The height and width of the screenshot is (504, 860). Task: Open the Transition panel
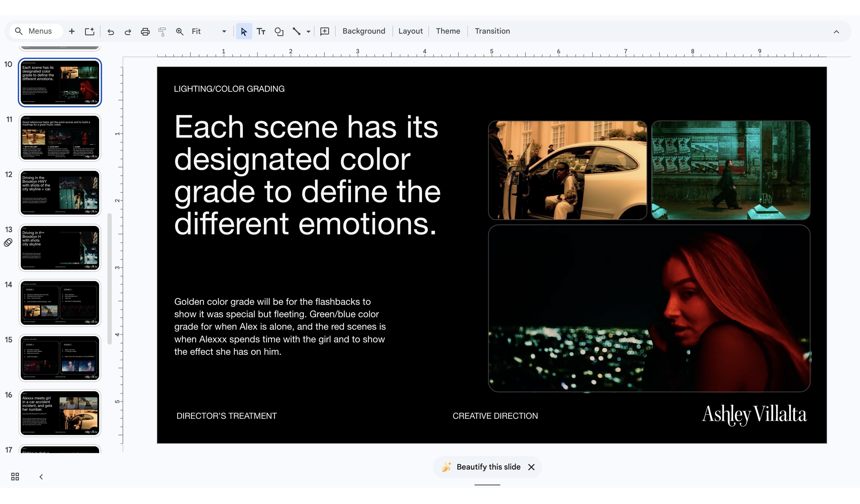pyautogui.click(x=492, y=31)
